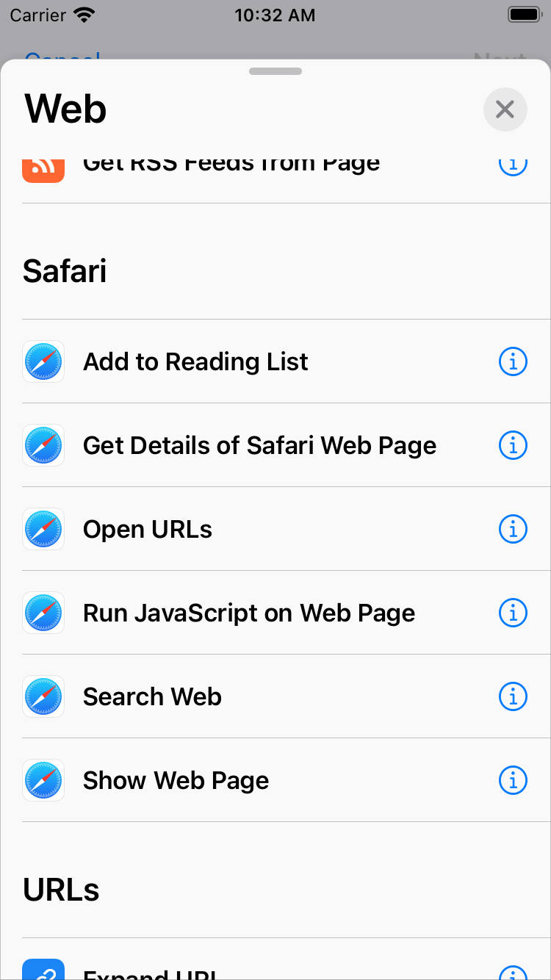
Task: Tap the info icon next to Search Web
Action: tap(513, 696)
